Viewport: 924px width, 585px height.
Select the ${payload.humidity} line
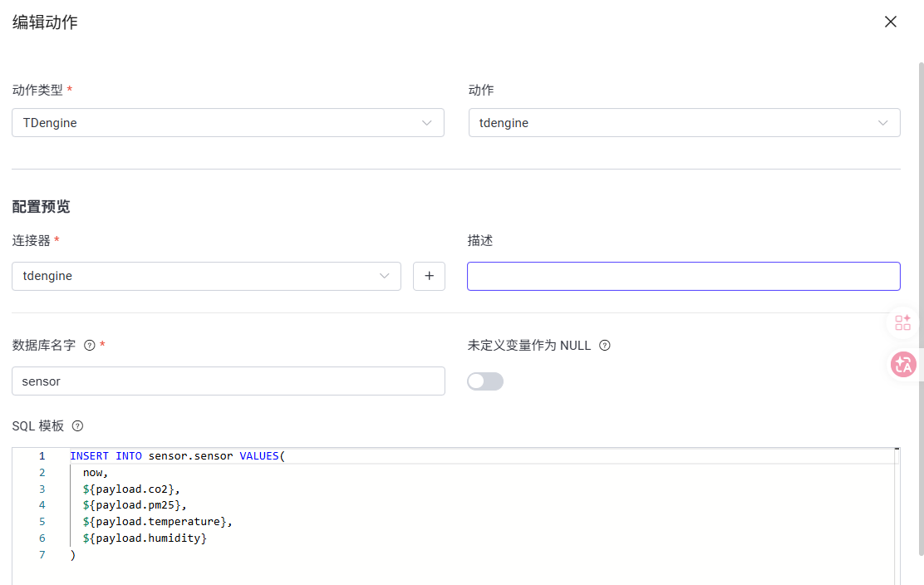pyautogui.click(x=145, y=538)
